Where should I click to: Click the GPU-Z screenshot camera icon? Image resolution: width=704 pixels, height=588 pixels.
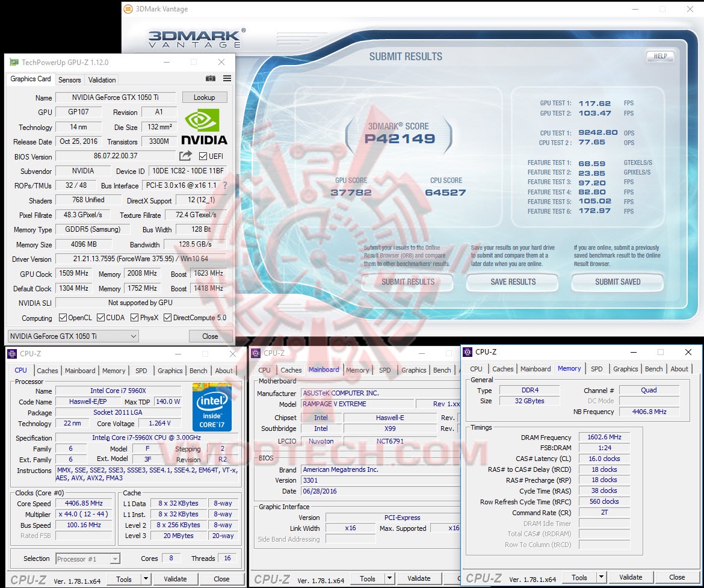[210, 79]
